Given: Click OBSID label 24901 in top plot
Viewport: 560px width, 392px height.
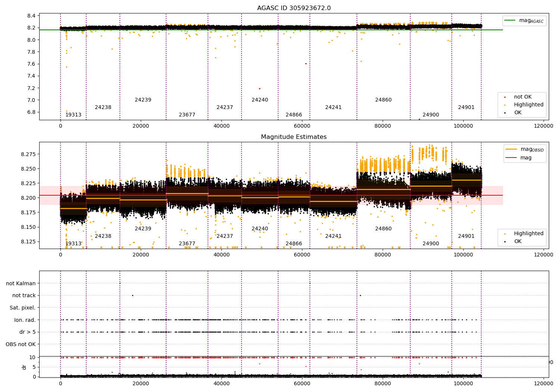Looking at the screenshot, I should [x=466, y=108].
